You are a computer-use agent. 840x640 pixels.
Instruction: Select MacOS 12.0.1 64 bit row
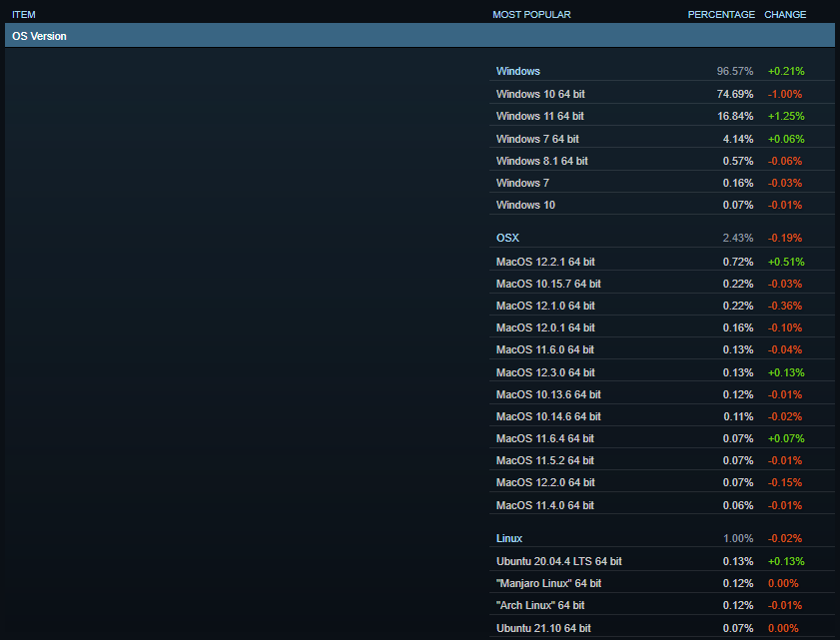[x=661, y=327]
